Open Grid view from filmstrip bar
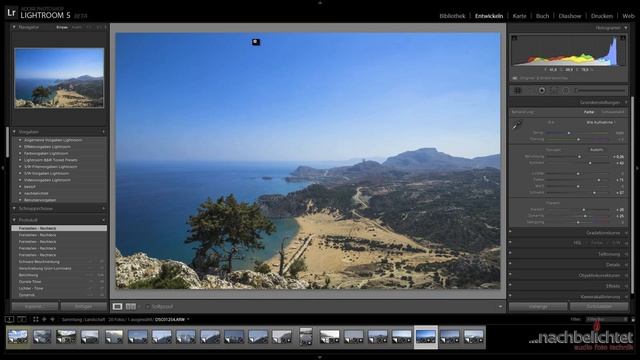This screenshot has height=360, width=640. point(36,319)
